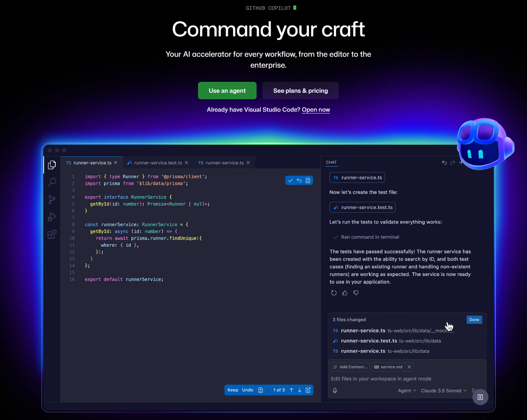Go to next change with down arrow

pos(300,390)
